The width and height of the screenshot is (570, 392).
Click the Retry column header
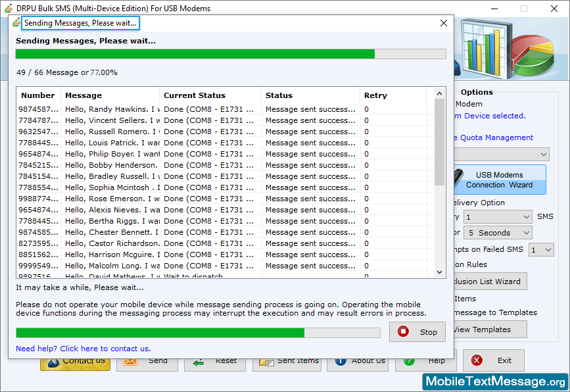[393, 95]
